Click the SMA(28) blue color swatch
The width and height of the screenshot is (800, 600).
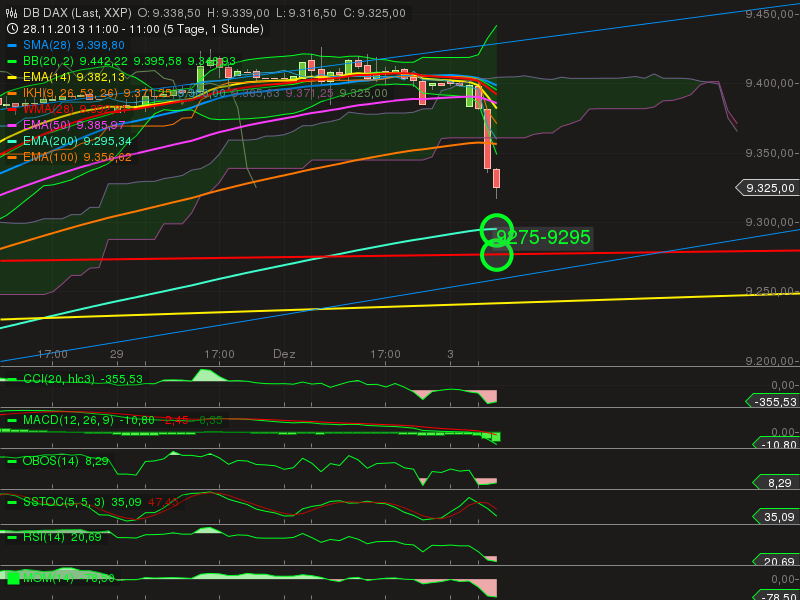coord(11,45)
